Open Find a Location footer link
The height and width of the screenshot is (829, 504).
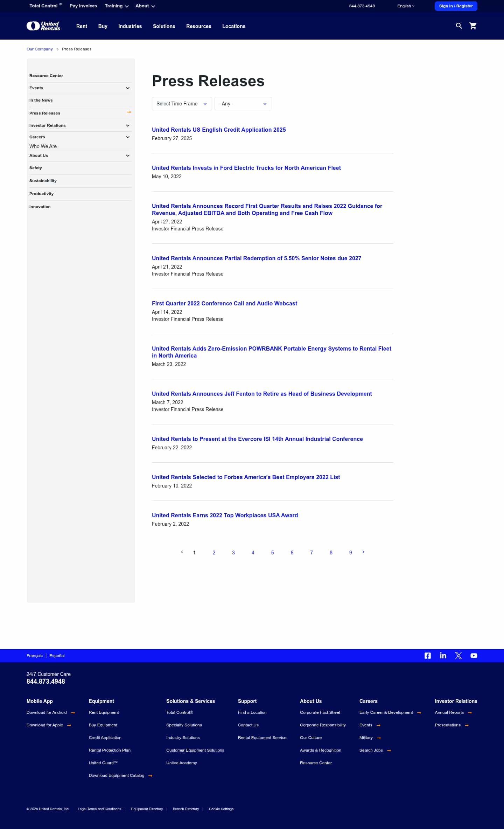252,712
